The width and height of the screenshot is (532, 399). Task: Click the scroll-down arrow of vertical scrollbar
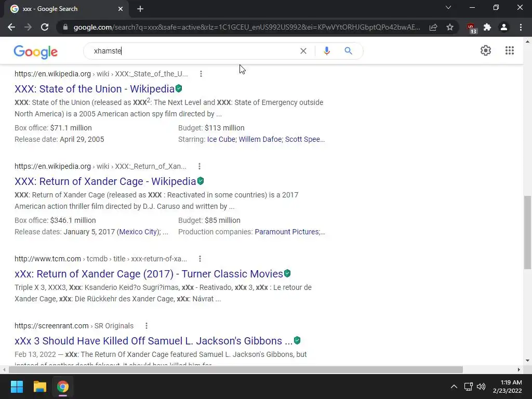click(x=528, y=361)
